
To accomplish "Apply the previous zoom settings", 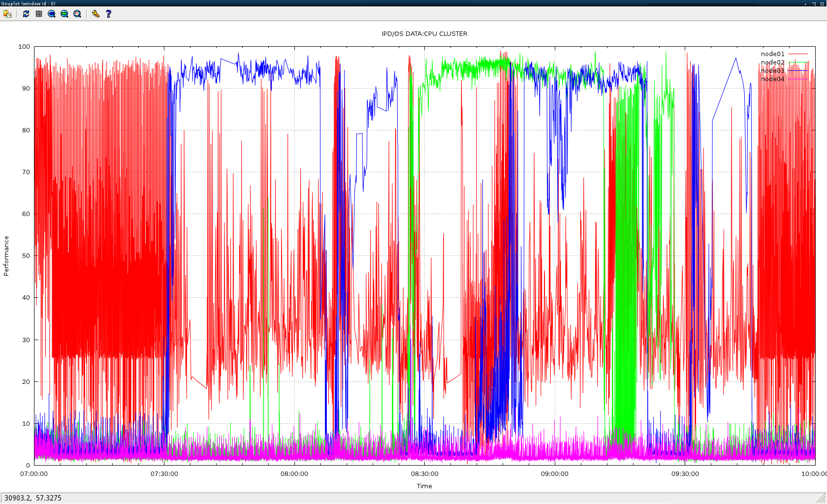I will 52,14.
